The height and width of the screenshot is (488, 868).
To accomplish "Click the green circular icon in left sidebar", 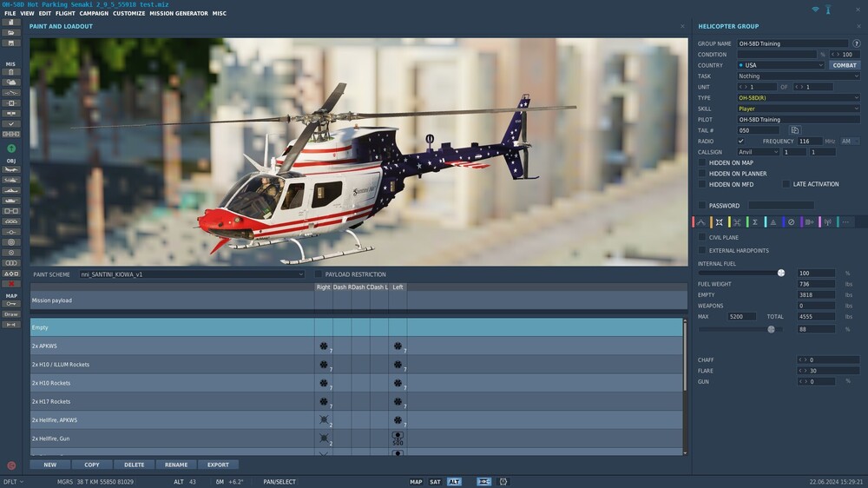I will 11,148.
